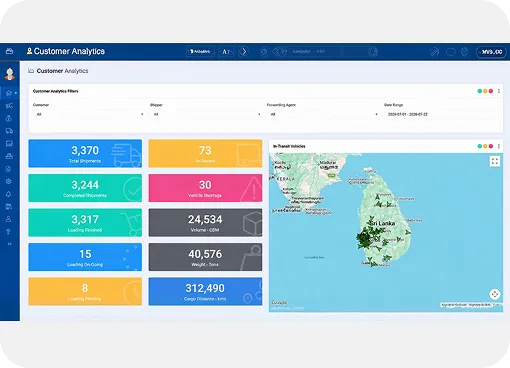Open the sidebar person icon
This screenshot has height=368, width=510.
click(x=9, y=219)
